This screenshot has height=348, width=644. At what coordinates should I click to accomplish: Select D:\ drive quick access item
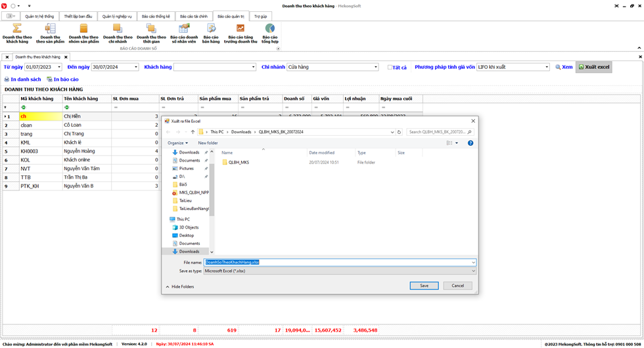[x=182, y=177]
